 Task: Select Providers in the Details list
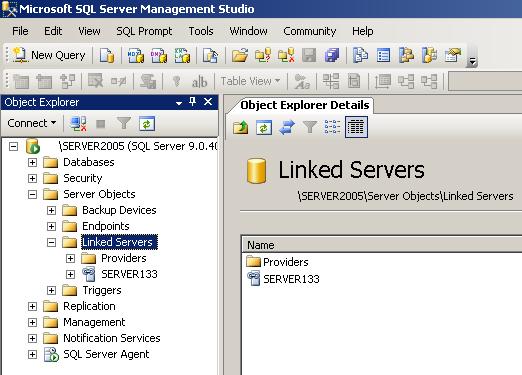(286, 262)
